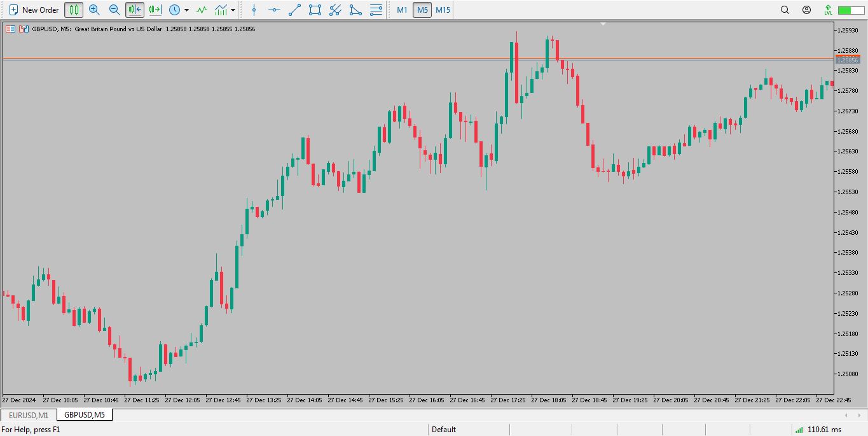The width and height of the screenshot is (868, 436).
Task: Select the trendline drawing tool
Action: pos(294,10)
